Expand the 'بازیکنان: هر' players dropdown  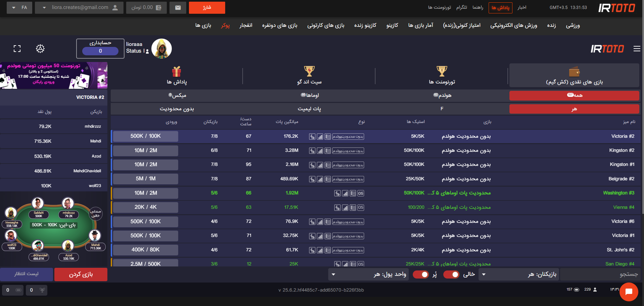[519, 274]
